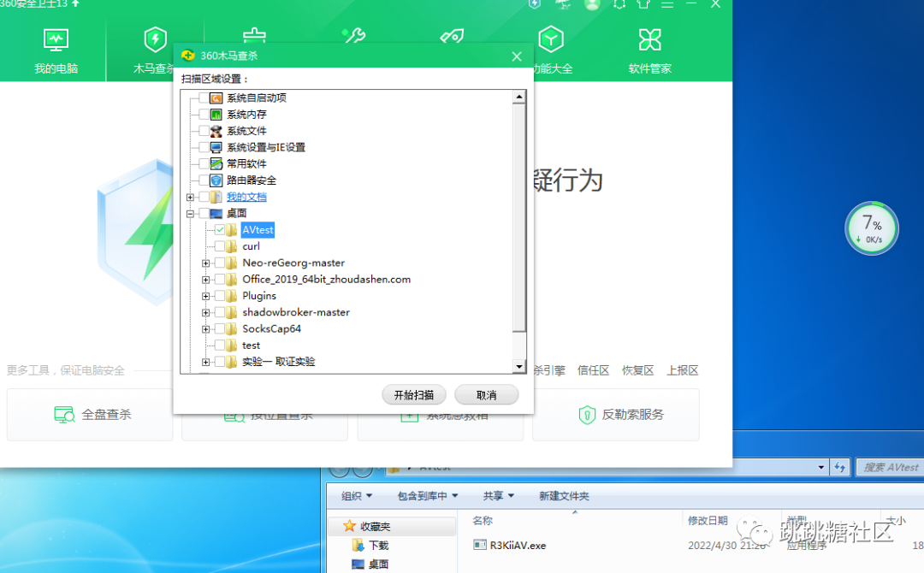Tick the 系统自启动项 checkbox
The height and width of the screenshot is (573, 924).
[204, 97]
